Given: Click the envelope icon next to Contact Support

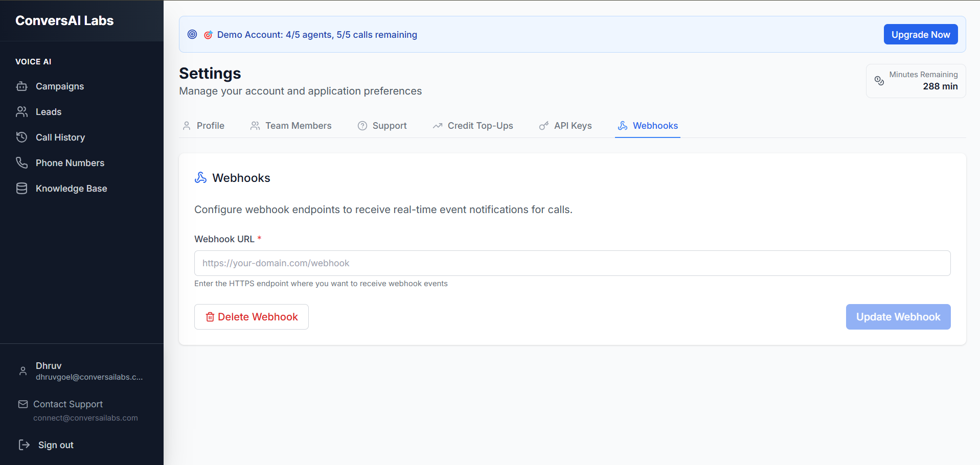Looking at the screenshot, I should coord(23,404).
